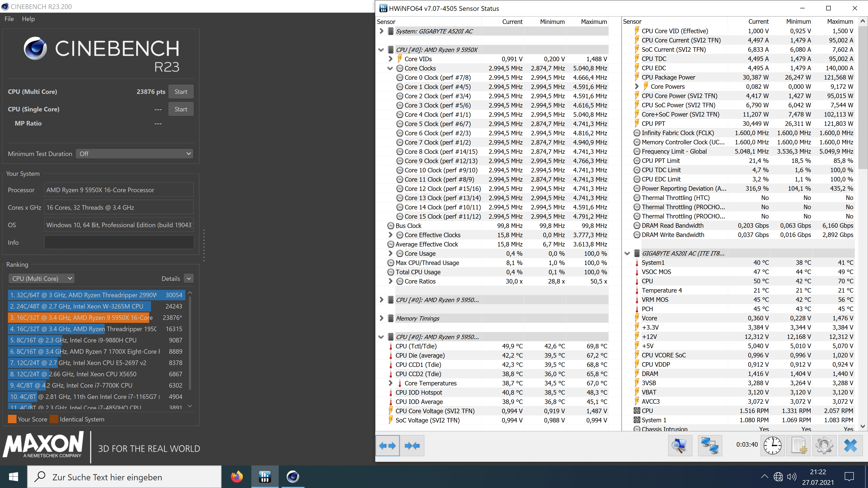This screenshot has width=868, height=488.
Task: Click the Info text field
Action: [119, 242]
